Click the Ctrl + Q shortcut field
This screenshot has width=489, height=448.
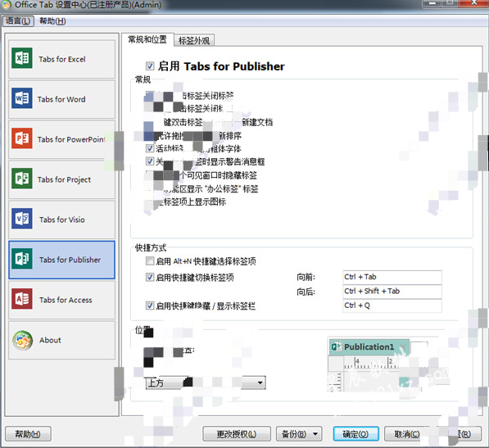click(x=392, y=305)
